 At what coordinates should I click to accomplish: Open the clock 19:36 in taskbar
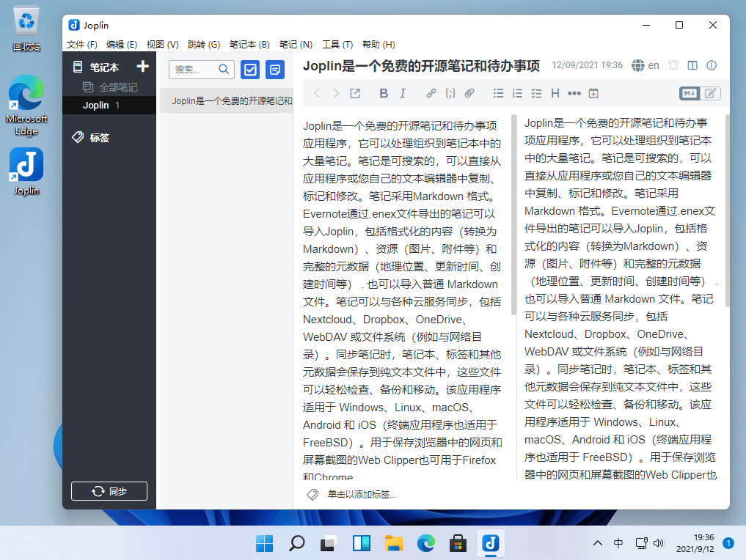click(x=695, y=543)
